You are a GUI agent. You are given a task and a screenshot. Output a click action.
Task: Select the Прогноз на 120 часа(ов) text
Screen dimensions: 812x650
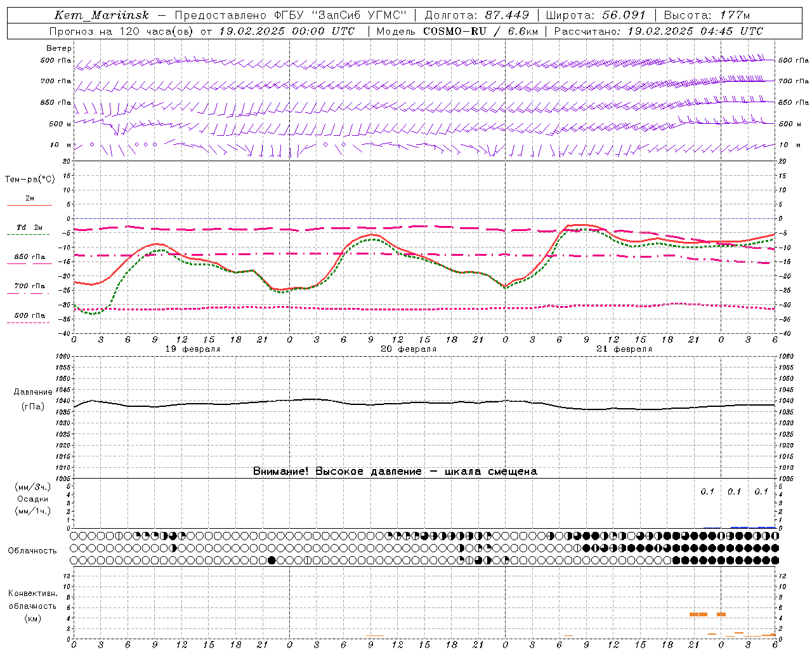click(122, 31)
